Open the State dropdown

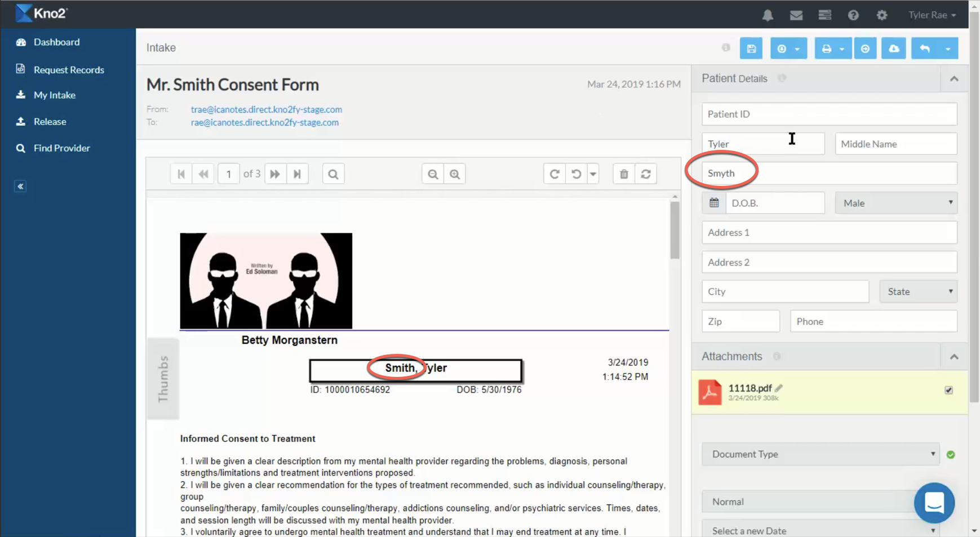(918, 291)
